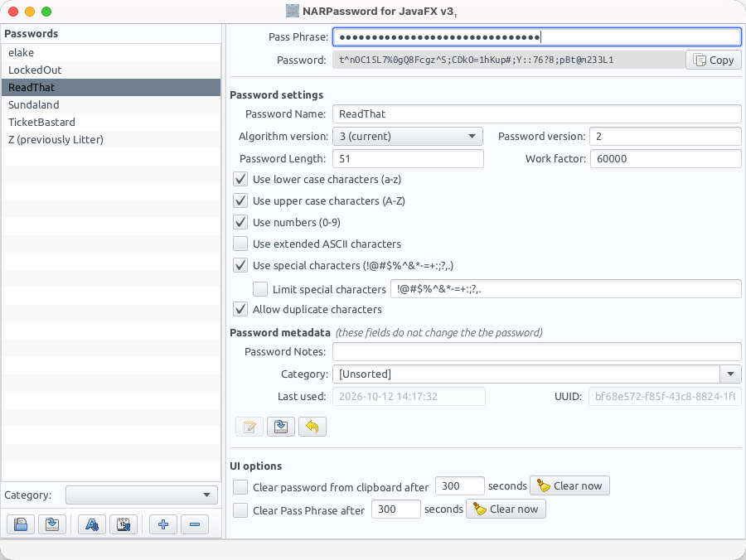This screenshot has width=746, height=560.
Task: Click the UUID field
Action: 665,397
